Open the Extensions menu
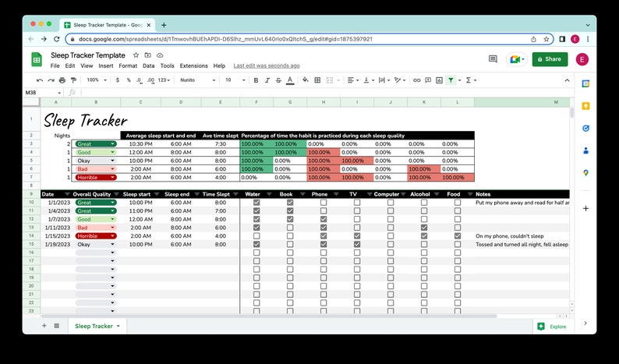The width and height of the screenshot is (619, 364). (x=194, y=66)
